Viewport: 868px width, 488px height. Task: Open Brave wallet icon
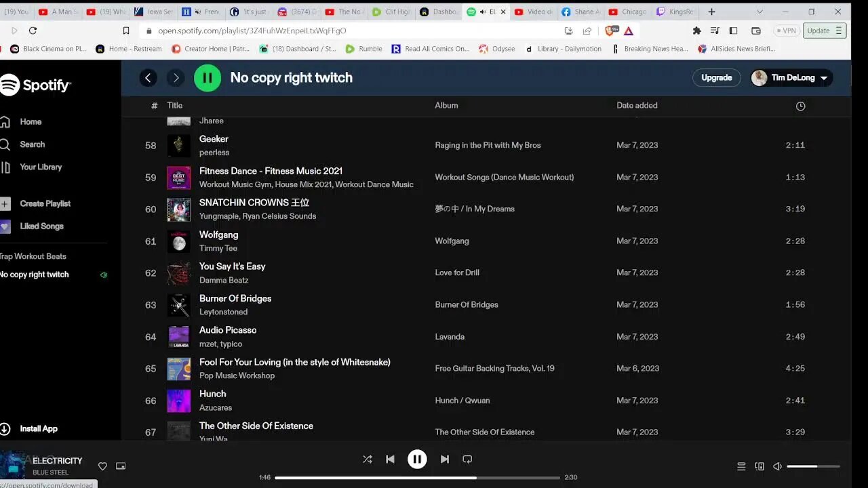[x=756, y=30]
